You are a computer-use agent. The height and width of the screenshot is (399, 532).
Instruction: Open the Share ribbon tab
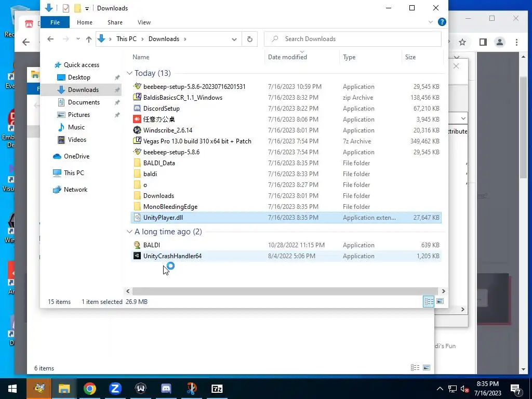[115, 22]
